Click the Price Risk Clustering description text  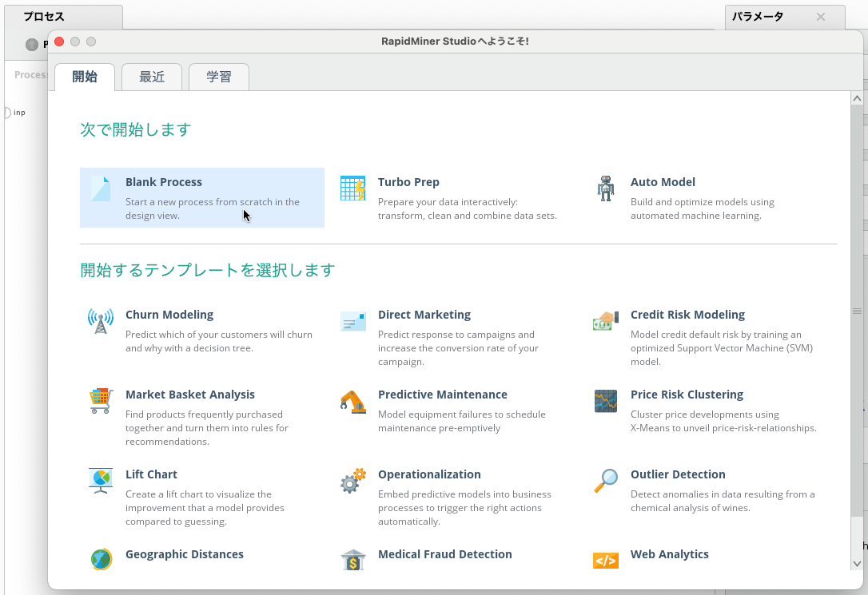pos(723,422)
